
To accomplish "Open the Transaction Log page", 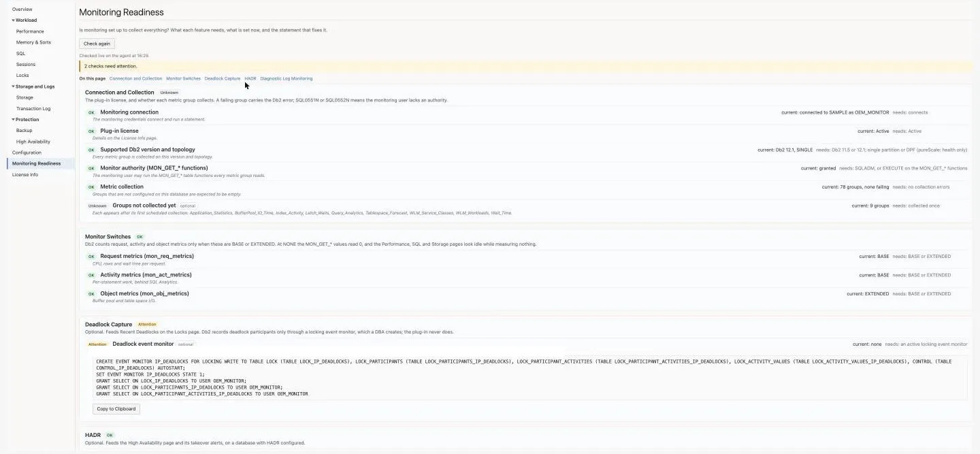I will coord(33,108).
